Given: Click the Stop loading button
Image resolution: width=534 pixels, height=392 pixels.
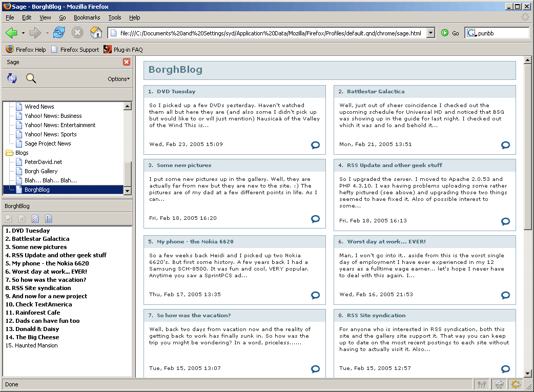Looking at the screenshot, I should [x=77, y=33].
